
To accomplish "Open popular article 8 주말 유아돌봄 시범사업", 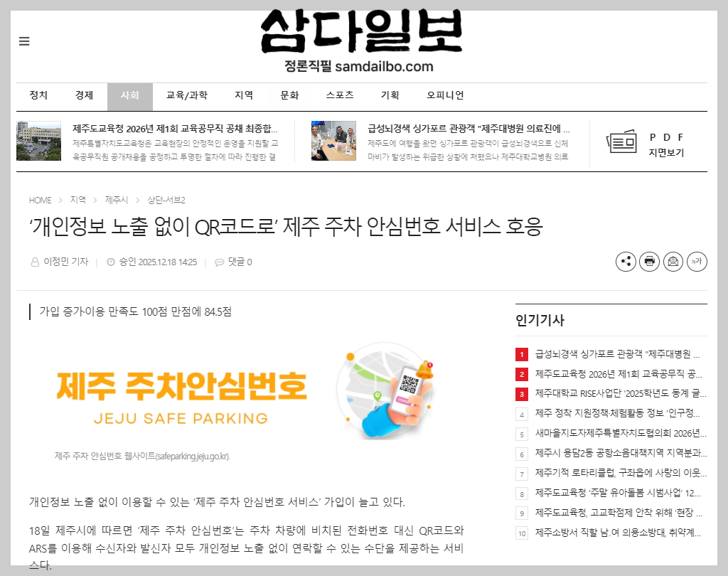I will click(x=618, y=493).
